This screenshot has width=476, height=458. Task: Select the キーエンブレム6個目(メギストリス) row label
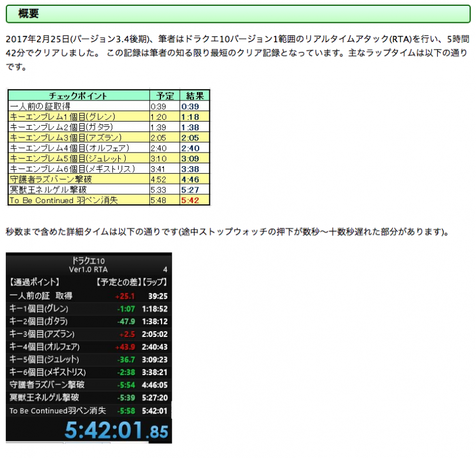pos(72,169)
